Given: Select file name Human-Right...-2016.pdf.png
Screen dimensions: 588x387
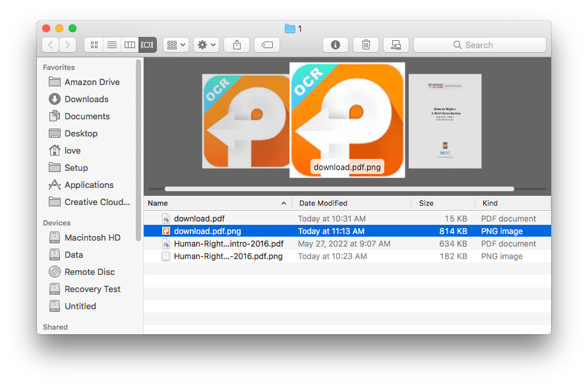Looking at the screenshot, I should pyautogui.click(x=228, y=256).
